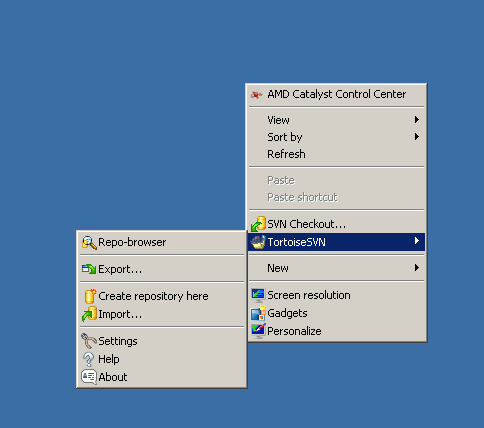Click the Settings wrench icon
Screen dimensions: 484x428
pos(89,341)
